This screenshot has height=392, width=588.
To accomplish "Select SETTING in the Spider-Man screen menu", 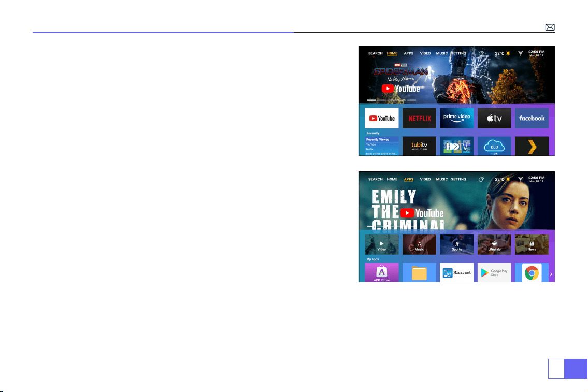I will [458, 53].
